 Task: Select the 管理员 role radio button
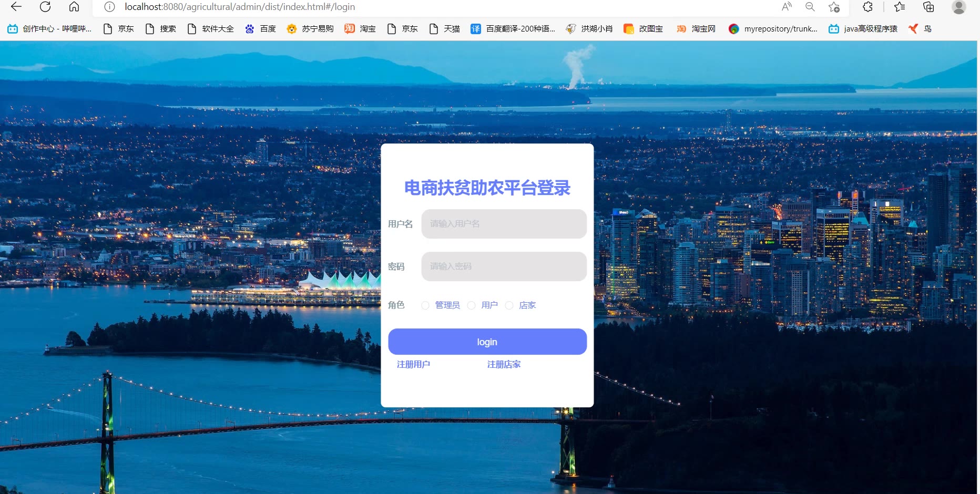click(x=425, y=305)
